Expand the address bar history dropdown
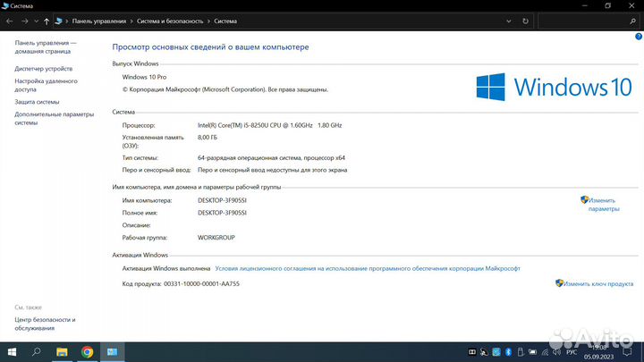Image resolution: width=644 pixels, height=362 pixels. point(508,21)
